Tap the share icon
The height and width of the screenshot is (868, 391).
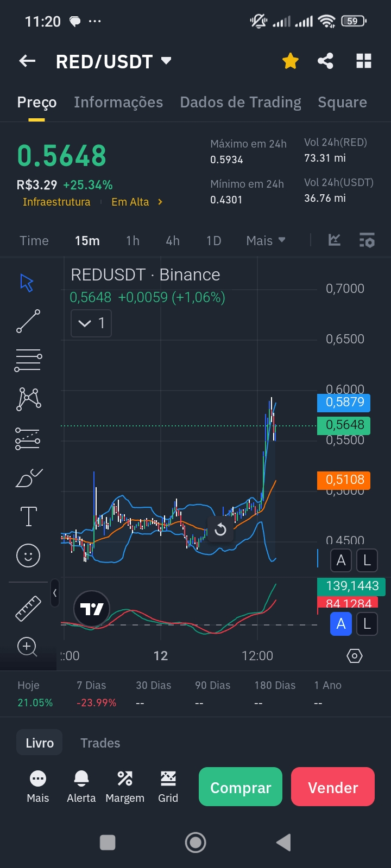coord(325,61)
